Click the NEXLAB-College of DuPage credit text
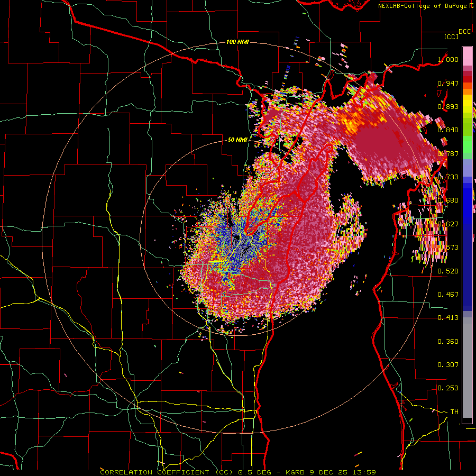 [423, 6]
